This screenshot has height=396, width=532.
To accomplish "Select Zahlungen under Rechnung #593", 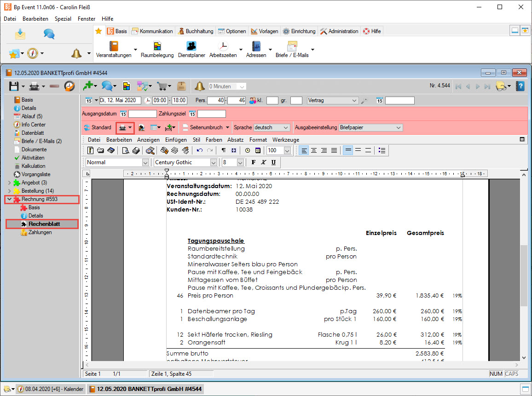I will 40,232.
